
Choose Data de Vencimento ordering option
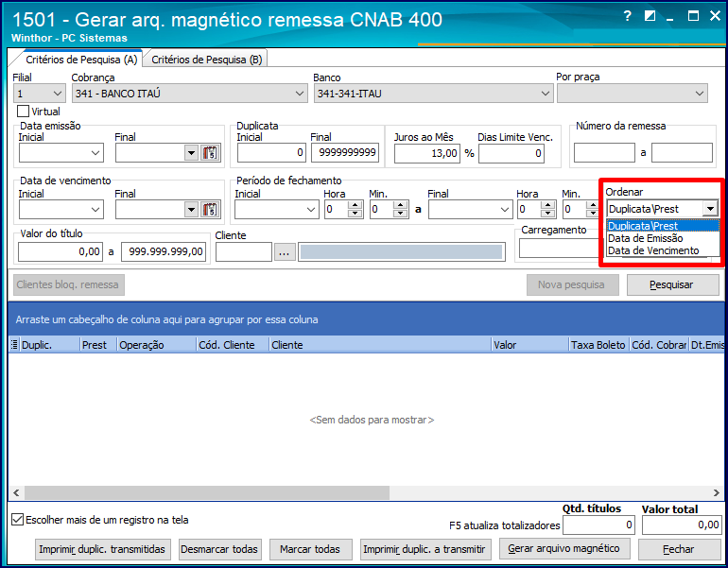663,250
